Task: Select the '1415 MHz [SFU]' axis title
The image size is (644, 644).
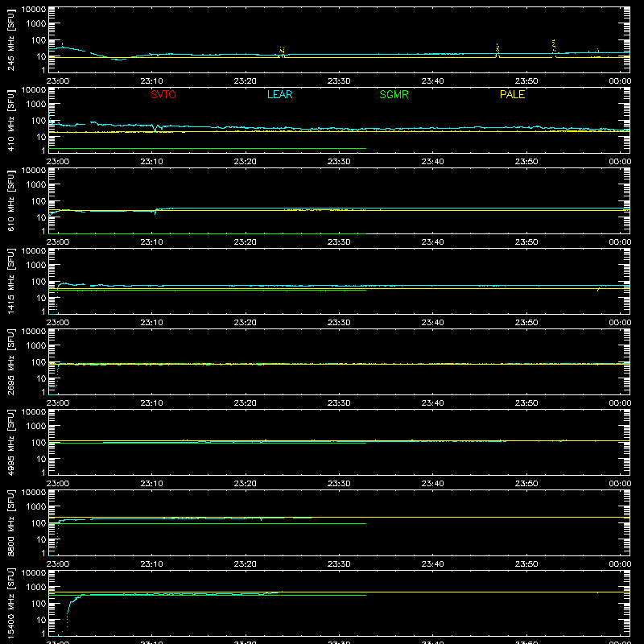Action: 11,281
